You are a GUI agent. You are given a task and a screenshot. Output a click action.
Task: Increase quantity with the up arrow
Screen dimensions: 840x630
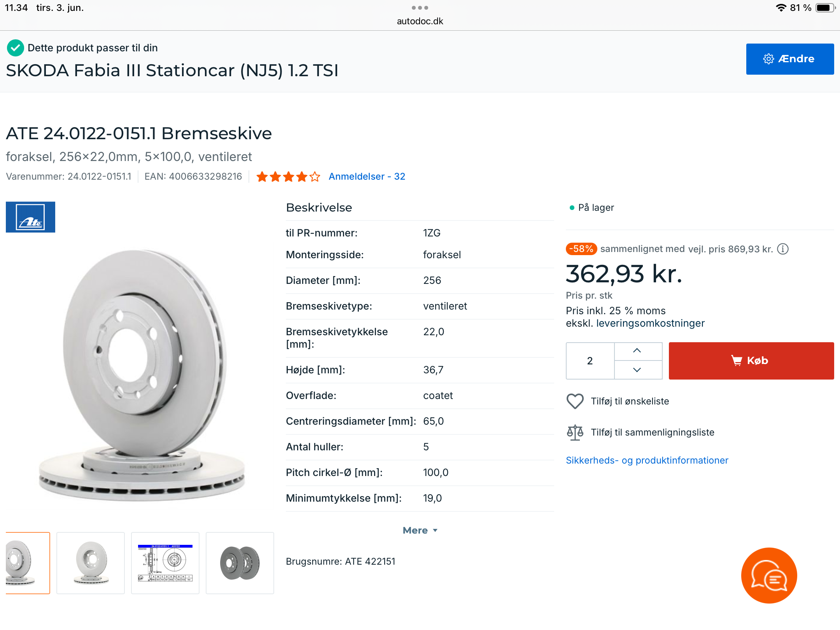pyautogui.click(x=637, y=351)
